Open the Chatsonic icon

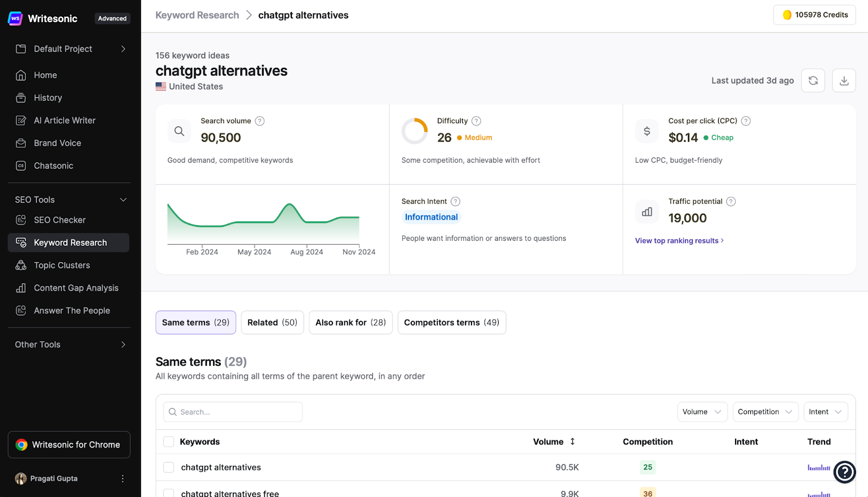tap(21, 166)
